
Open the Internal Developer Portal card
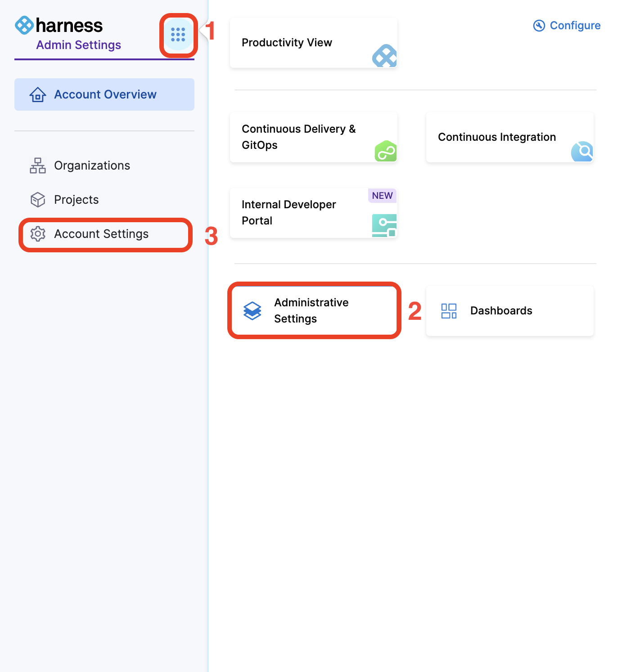(x=289, y=213)
